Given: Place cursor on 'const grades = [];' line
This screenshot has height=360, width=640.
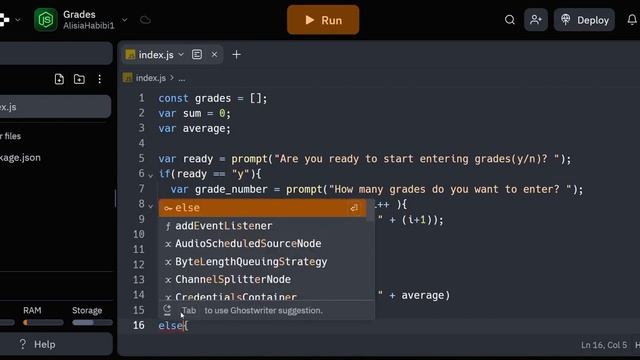Looking at the screenshot, I should [x=213, y=98].
